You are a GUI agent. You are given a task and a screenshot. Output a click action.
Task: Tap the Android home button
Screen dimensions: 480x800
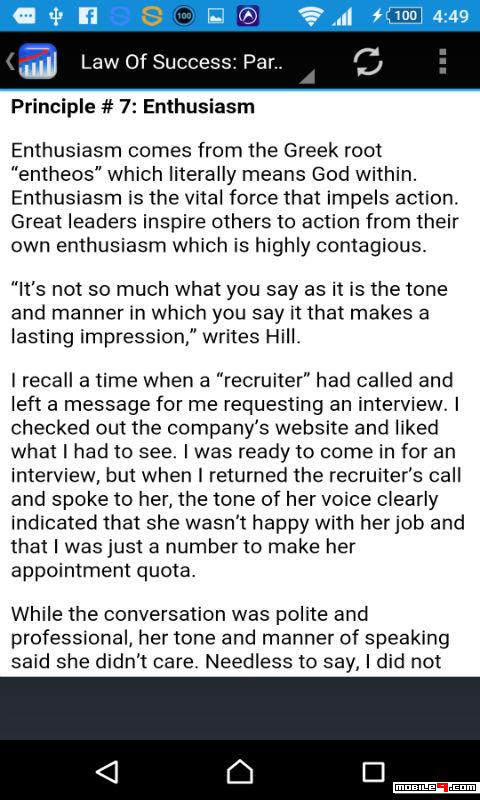[x=240, y=771]
